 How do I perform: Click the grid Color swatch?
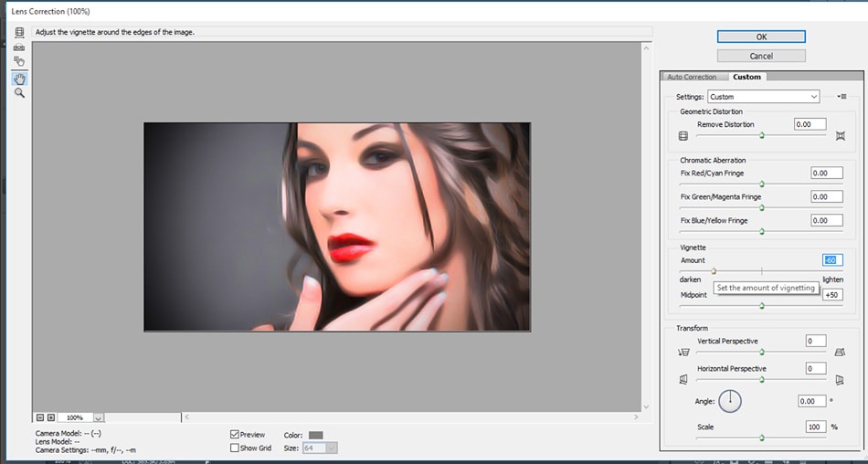pyautogui.click(x=316, y=435)
